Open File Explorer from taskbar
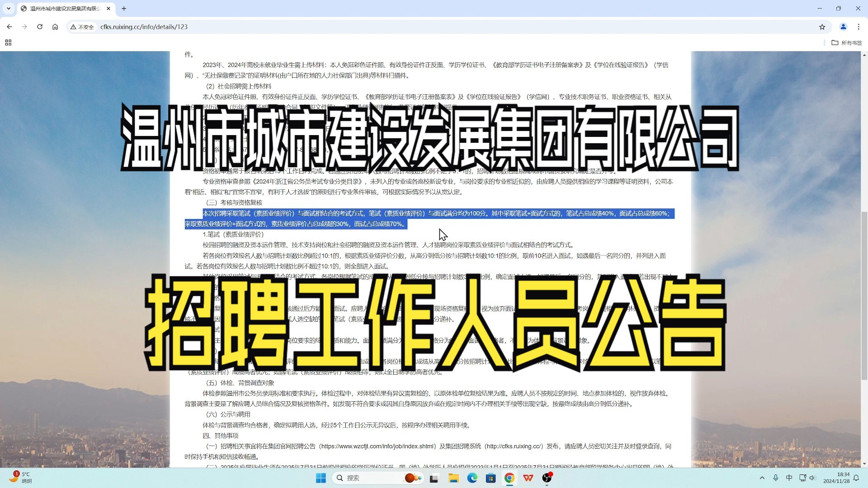868x488 pixels. (453, 478)
